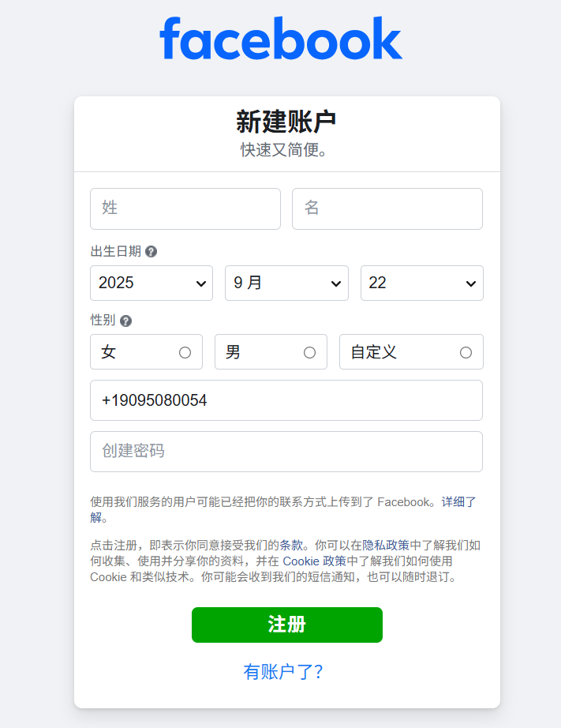
Task: Click the 名 first name field
Action: [387, 208]
